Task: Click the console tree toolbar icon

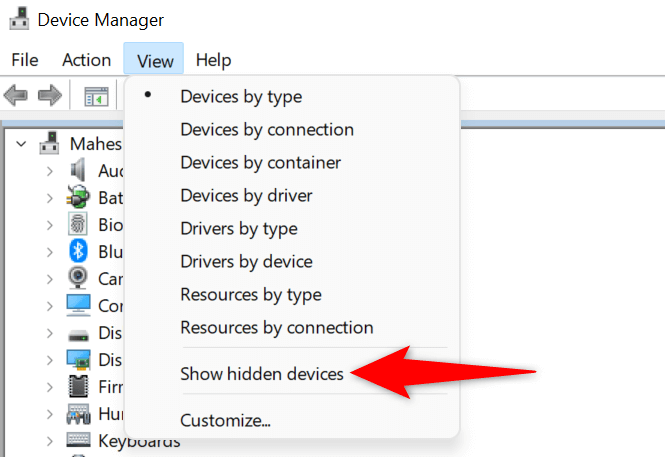Action: [x=96, y=97]
